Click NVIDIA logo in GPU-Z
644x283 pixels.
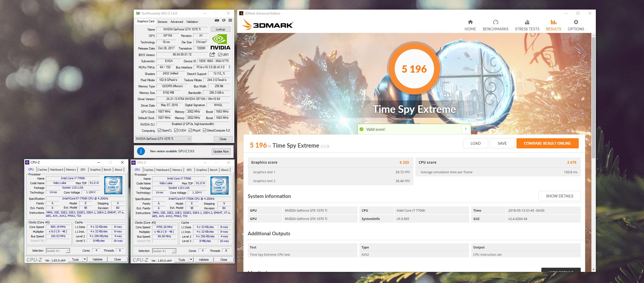click(220, 42)
